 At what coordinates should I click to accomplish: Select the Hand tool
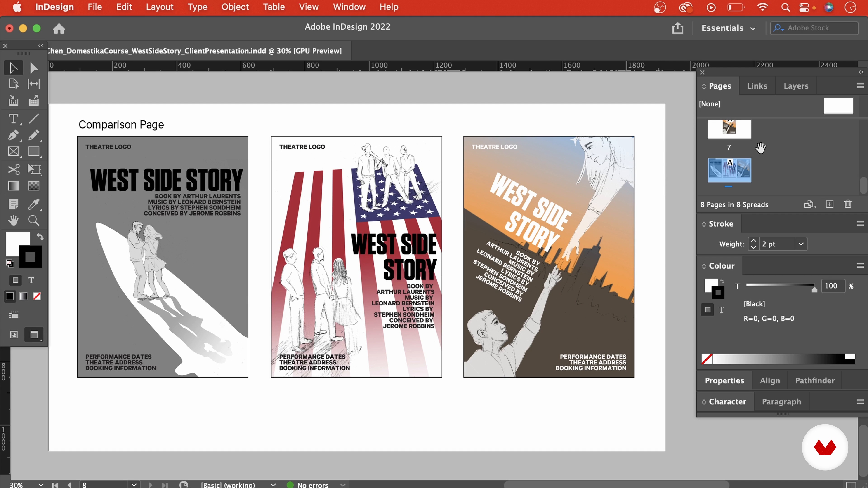click(x=14, y=221)
